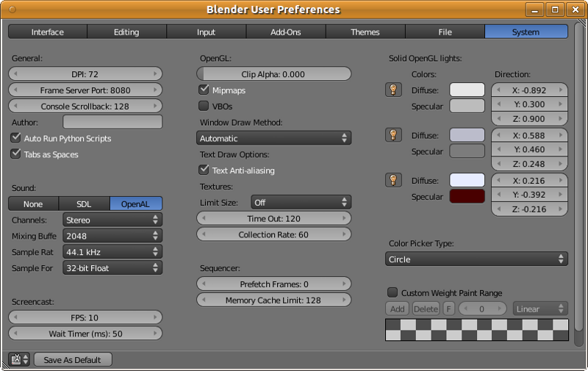Select SDL sound device
588x371 pixels.
pyautogui.click(x=84, y=203)
